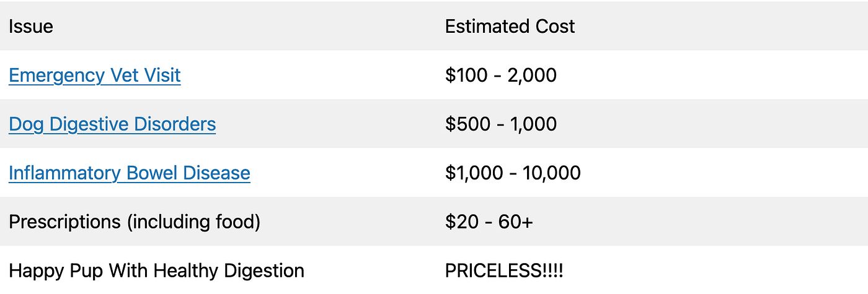
Task: Select the $500 - 1,000 cost cell
Action: point(501,124)
